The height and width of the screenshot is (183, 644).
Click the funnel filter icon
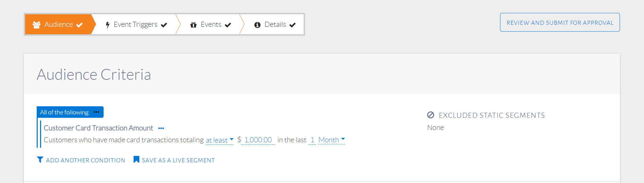[x=40, y=160]
